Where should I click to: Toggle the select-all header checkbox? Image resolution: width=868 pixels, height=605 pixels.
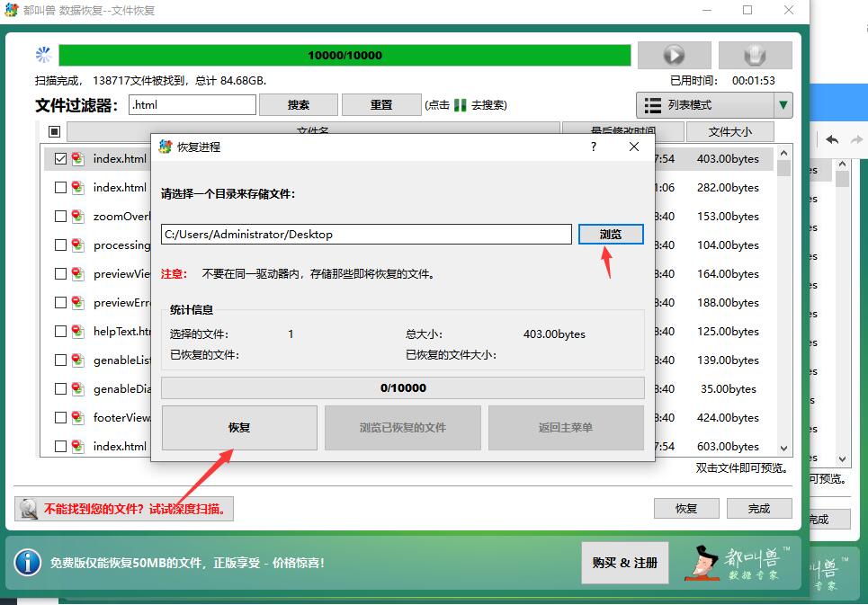tap(54, 131)
